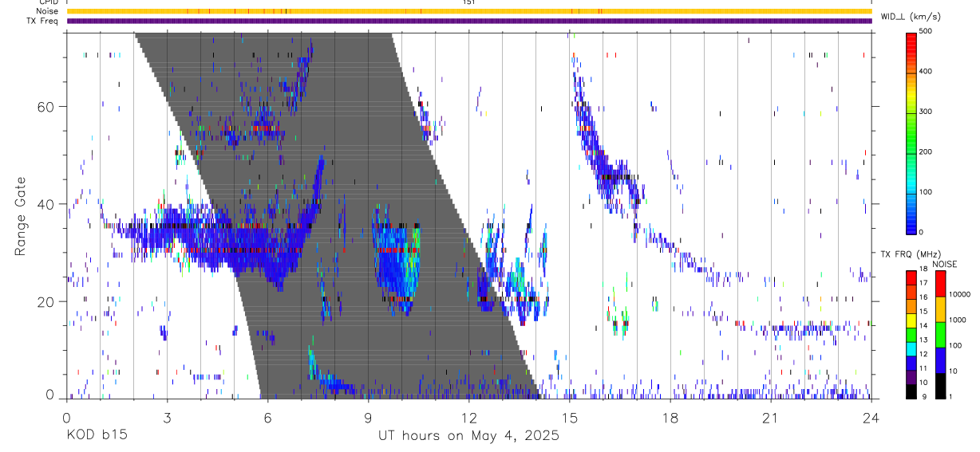Click the '10000' NOISE scale label

(959, 294)
